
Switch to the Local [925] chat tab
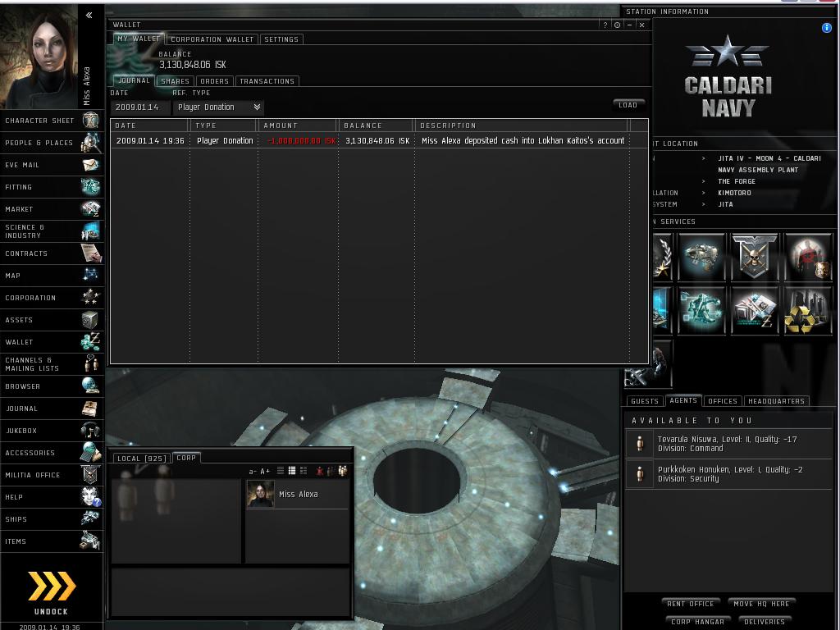click(142, 458)
